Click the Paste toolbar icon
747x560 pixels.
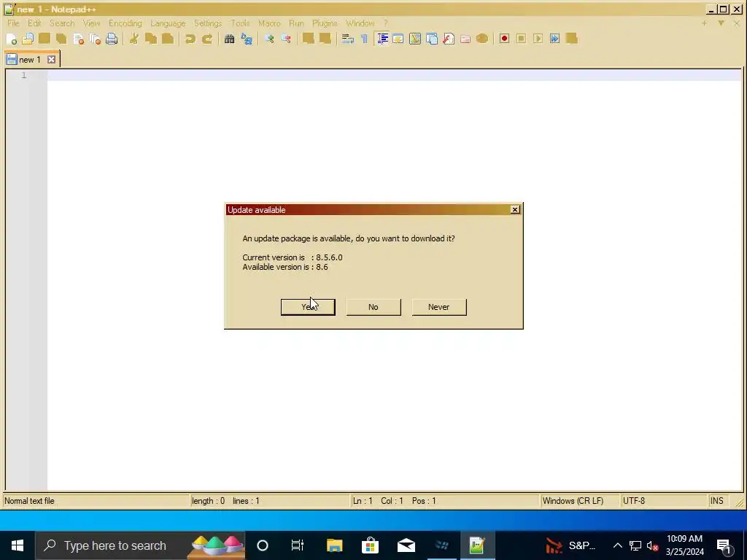click(x=168, y=39)
